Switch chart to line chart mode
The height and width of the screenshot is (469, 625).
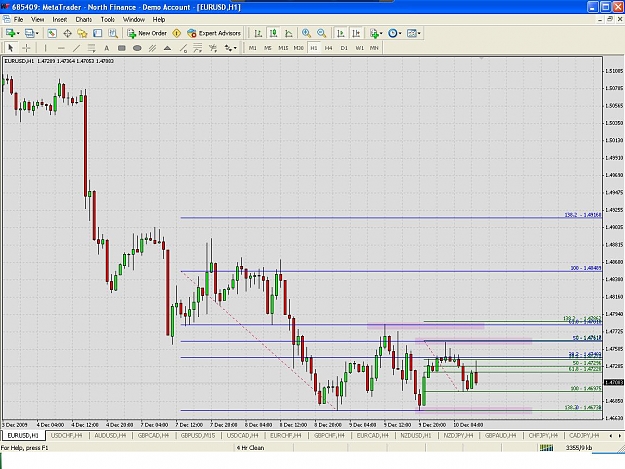[x=289, y=33]
